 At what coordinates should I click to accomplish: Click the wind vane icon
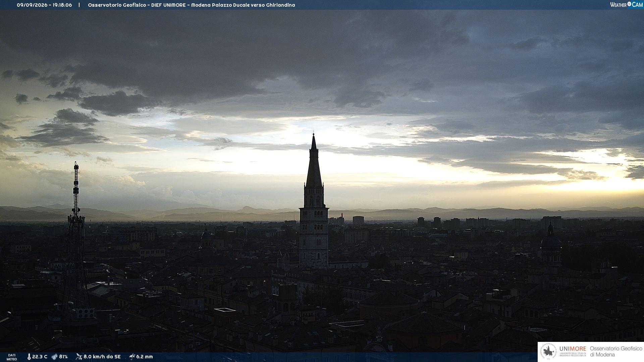click(x=79, y=357)
